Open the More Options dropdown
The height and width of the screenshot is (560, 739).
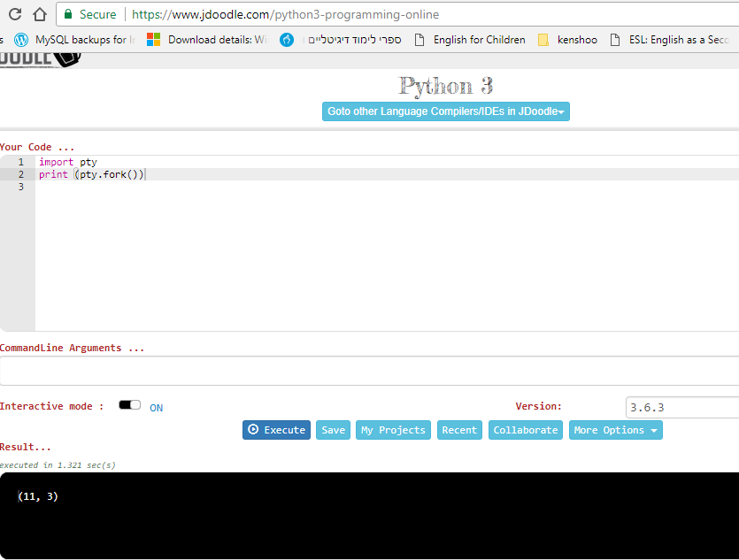[615, 430]
